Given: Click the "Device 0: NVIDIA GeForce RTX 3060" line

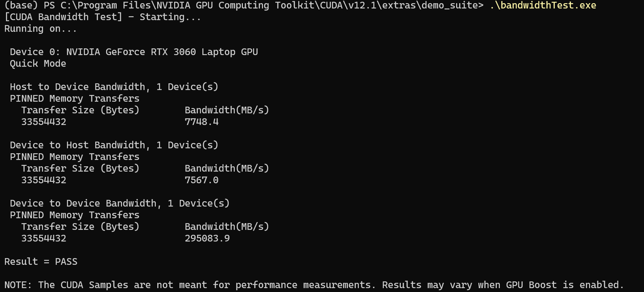Looking at the screenshot, I should click(x=134, y=52).
